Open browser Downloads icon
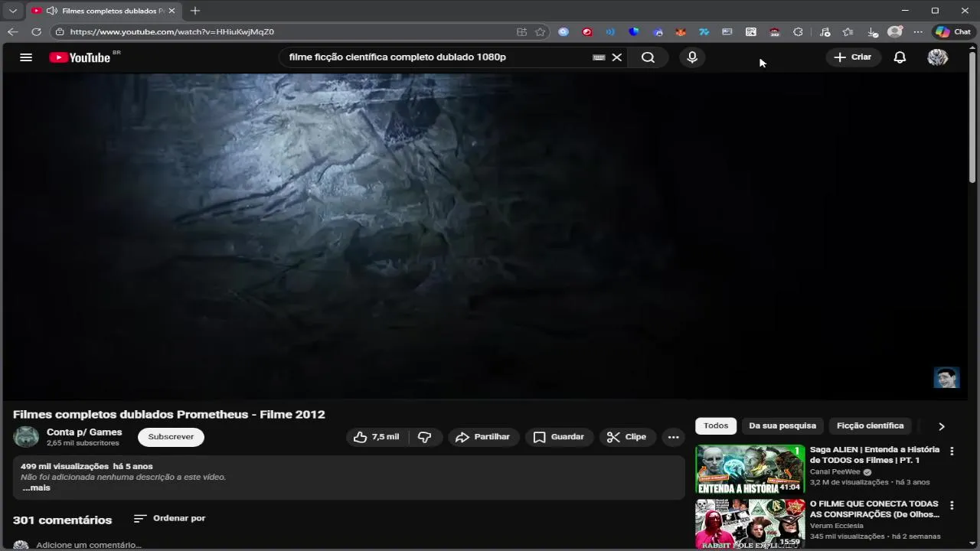980x551 pixels. coord(871,32)
